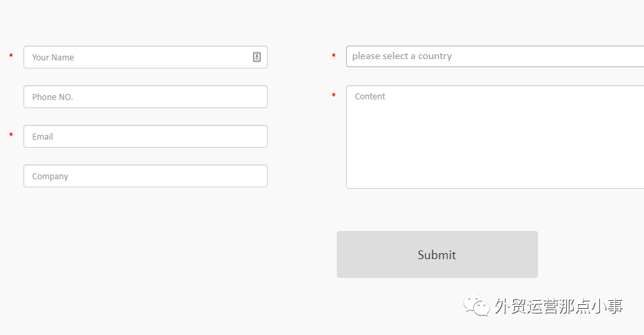
Task: Click the 'Content' placeholder text
Action: tap(370, 97)
